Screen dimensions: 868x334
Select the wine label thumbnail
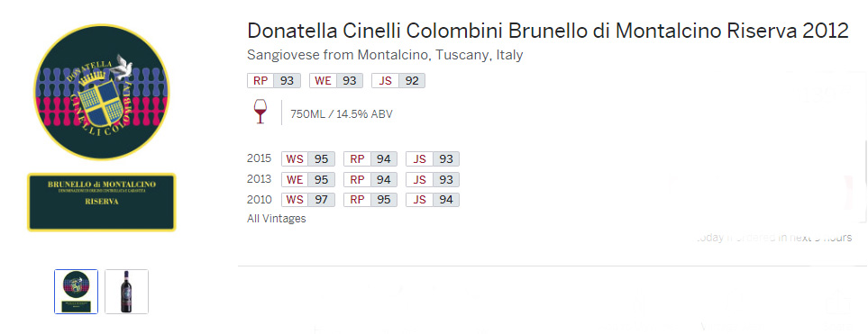pyautogui.click(x=77, y=292)
